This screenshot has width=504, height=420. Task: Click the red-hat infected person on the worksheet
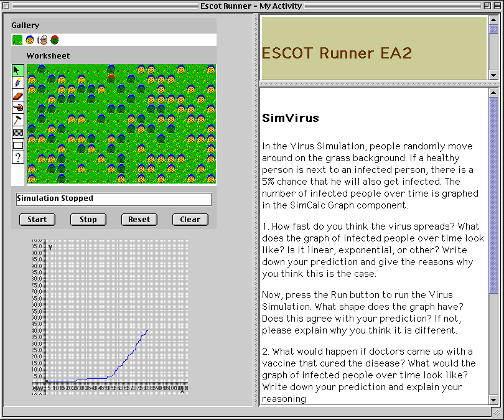[111, 78]
